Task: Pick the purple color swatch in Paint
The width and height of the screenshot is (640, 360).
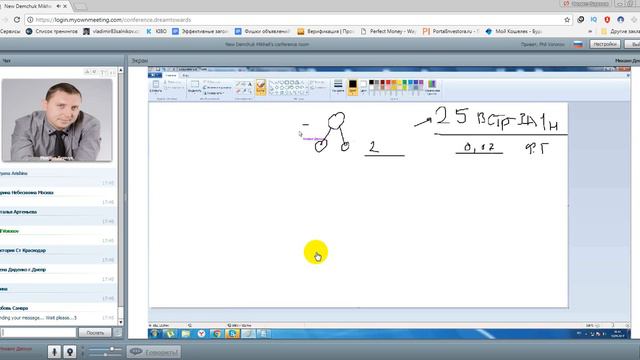Action: point(421,82)
